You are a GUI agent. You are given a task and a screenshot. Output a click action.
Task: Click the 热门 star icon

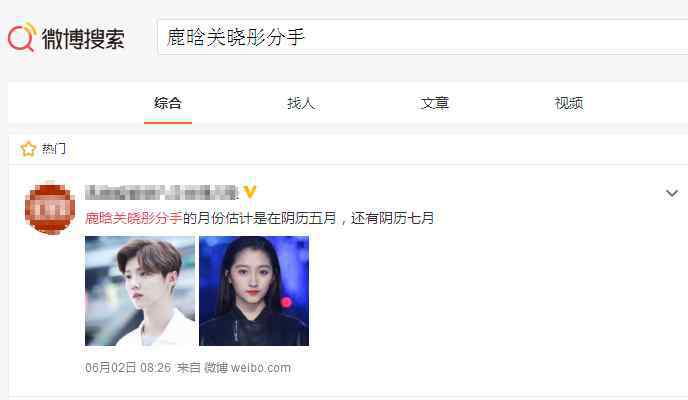[x=28, y=149]
